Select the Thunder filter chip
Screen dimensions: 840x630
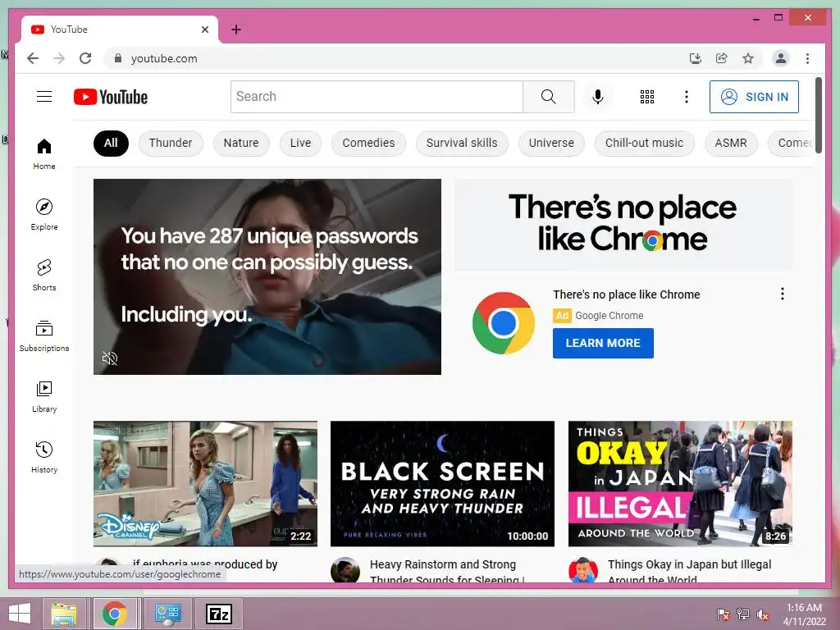[171, 143]
